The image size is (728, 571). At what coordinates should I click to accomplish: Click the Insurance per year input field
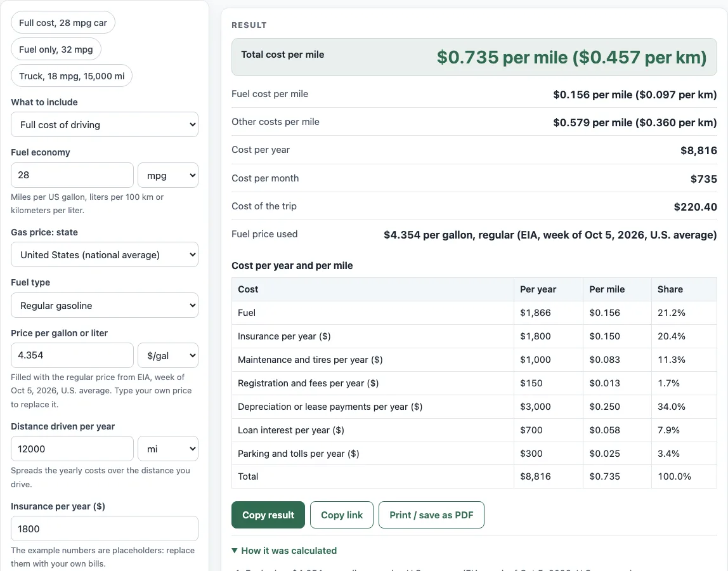pyautogui.click(x=105, y=528)
